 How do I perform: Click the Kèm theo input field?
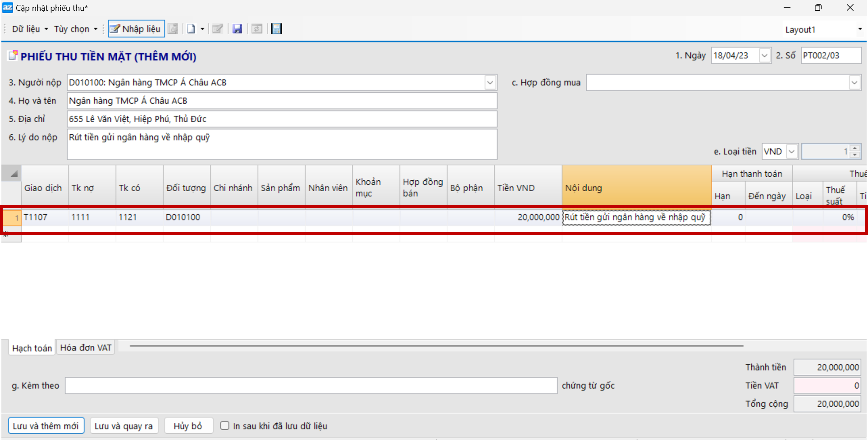click(x=310, y=386)
